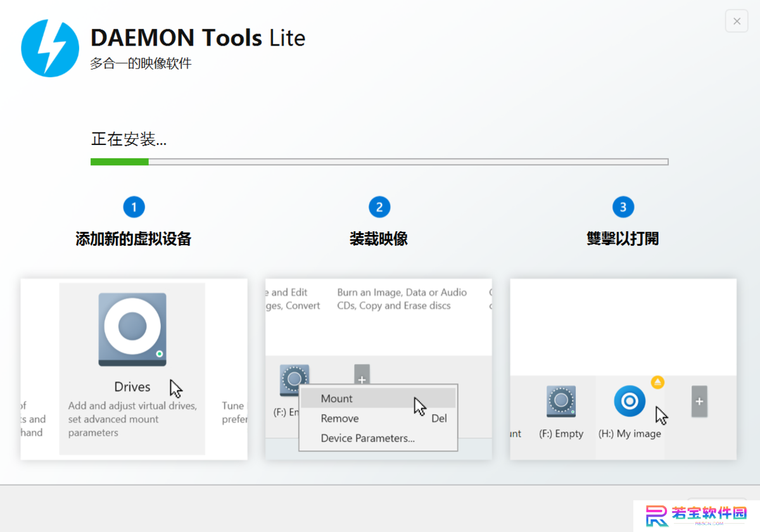The height and width of the screenshot is (532, 760).
Task: Click the heading 添加新的虚拟设备
Action: [134, 239]
